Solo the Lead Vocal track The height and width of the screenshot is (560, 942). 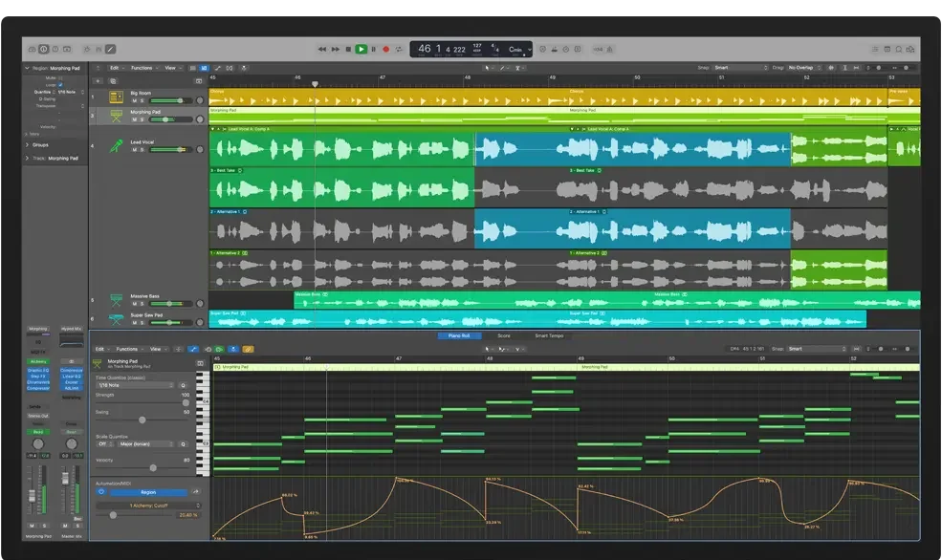click(x=141, y=148)
